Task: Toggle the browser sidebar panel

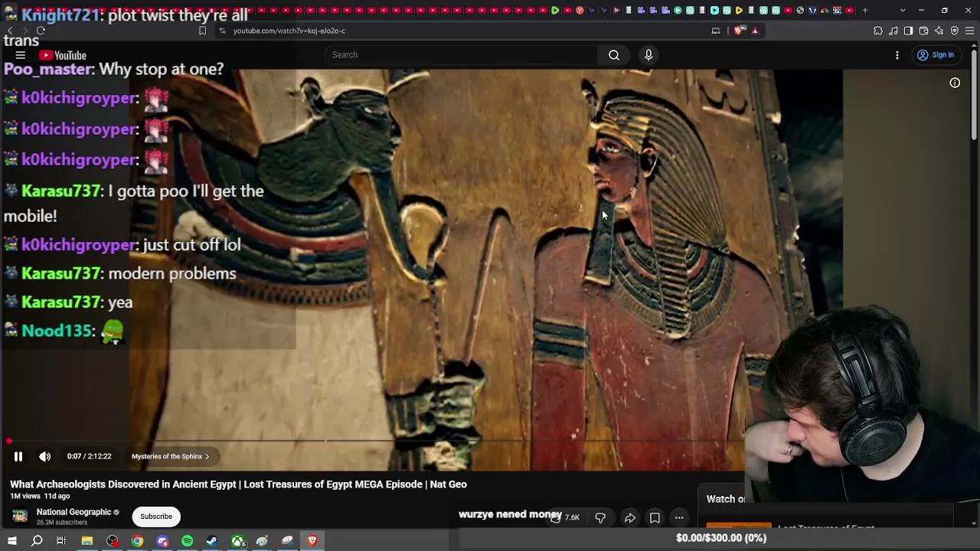Action: coord(908,31)
